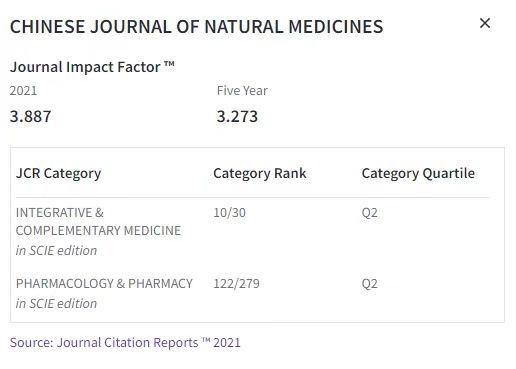516x369 pixels.
Task: Click the 122/279 category rank
Action: 236,284
